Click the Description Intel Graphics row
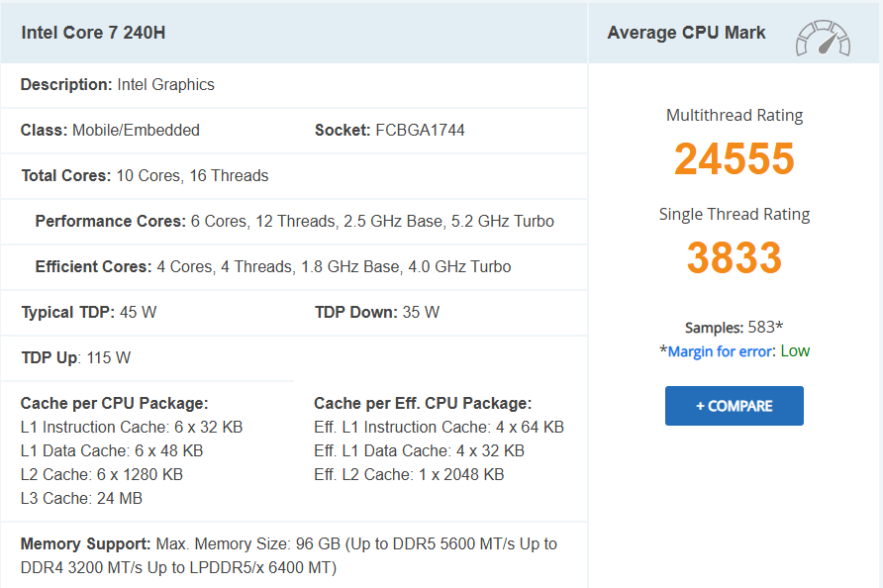Image resolution: width=883 pixels, height=588 pixels. tap(118, 85)
